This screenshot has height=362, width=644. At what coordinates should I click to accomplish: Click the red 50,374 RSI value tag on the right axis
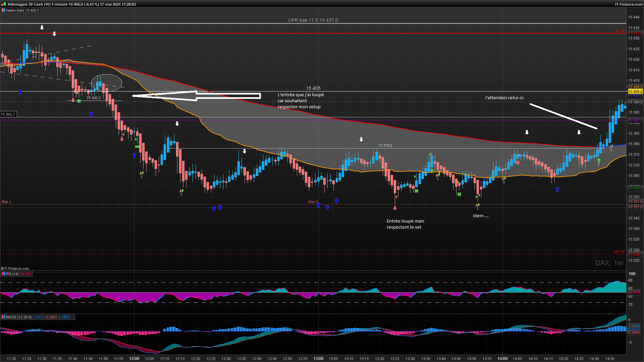coord(635,293)
